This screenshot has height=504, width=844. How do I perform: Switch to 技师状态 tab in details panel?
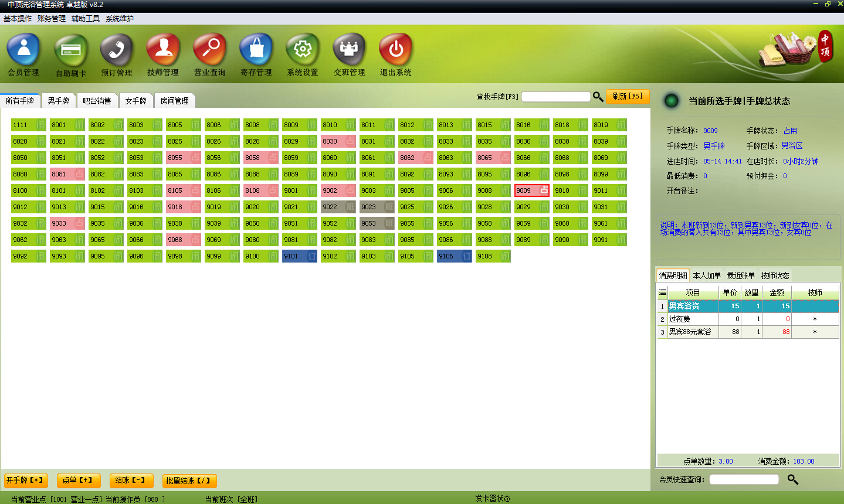(775, 275)
